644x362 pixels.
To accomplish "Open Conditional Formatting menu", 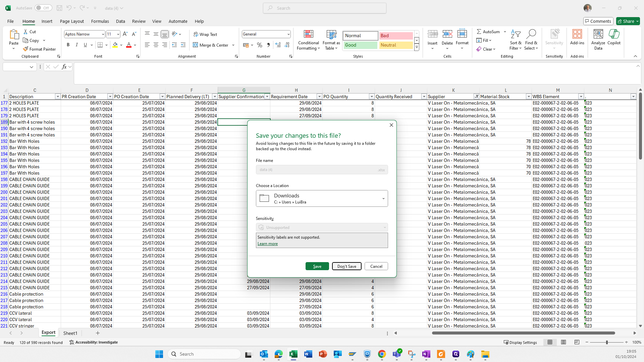I will [x=308, y=40].
